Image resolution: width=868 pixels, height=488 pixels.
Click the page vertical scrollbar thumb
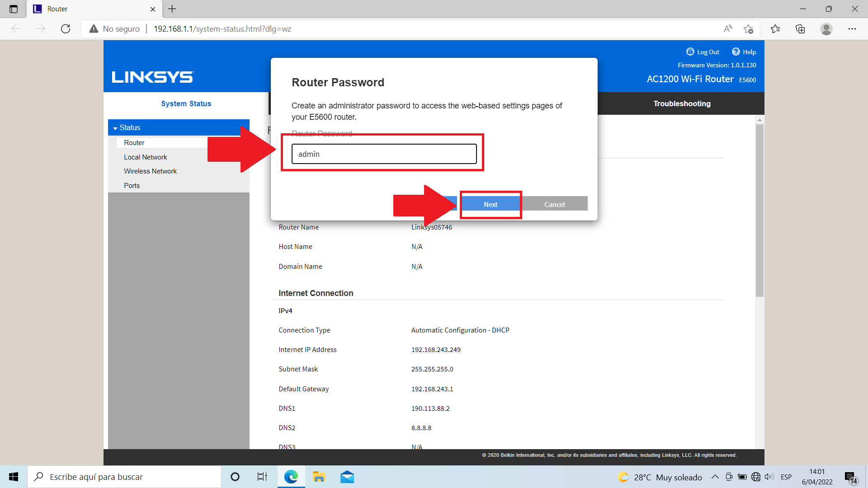tap(759, 210)
